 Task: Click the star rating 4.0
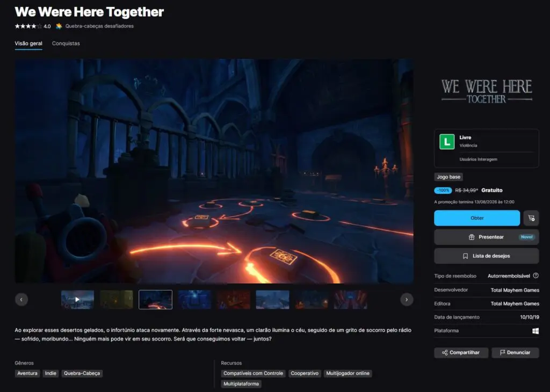(33, 26)
